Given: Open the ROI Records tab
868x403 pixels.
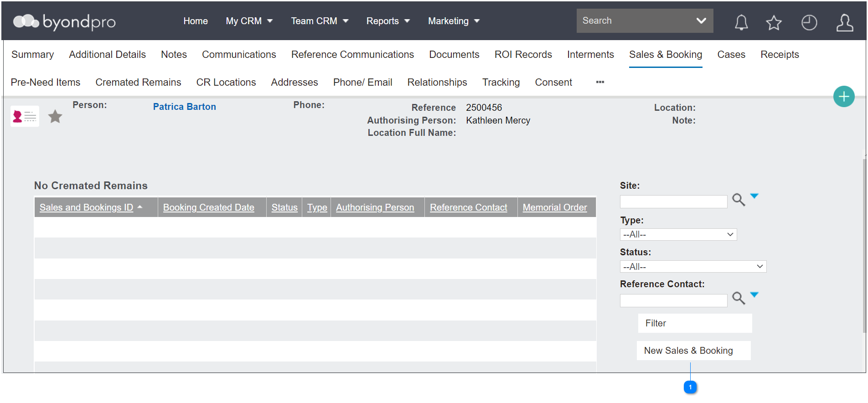Looking at the screenshot, I should coord(523,55).
